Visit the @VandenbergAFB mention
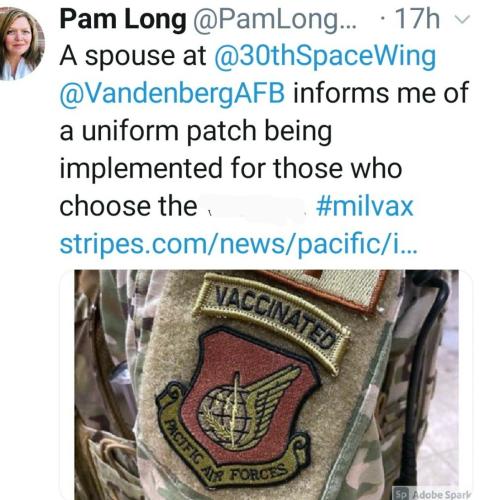489x500 pixels. pos(172,94)
